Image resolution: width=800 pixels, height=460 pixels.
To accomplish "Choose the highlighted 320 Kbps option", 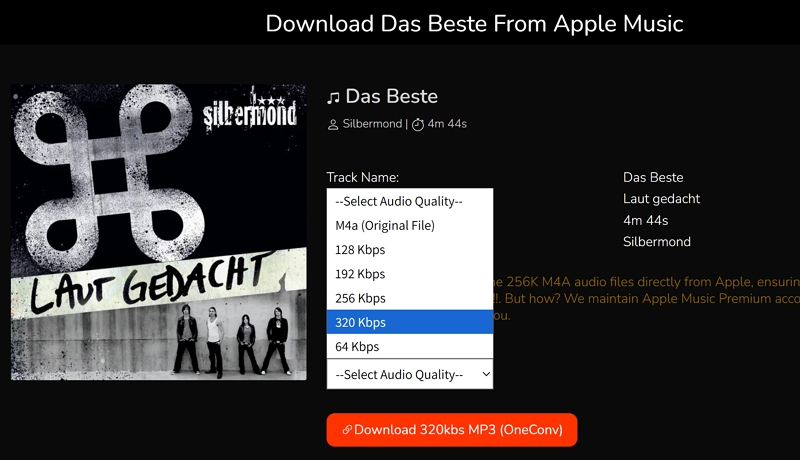I will pos(410,322).
